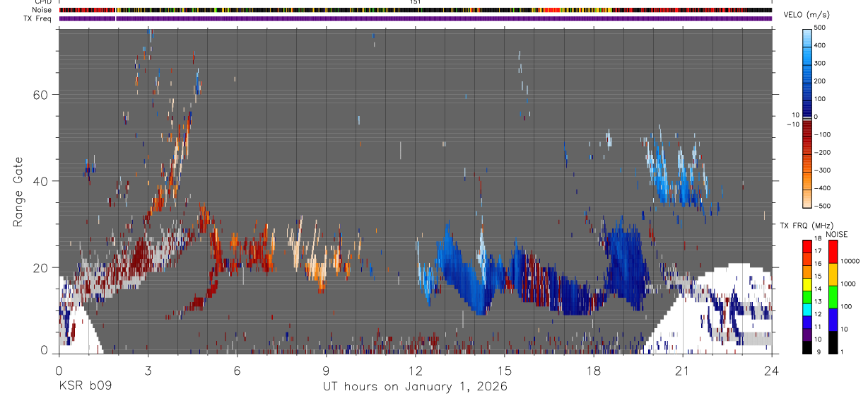
Task: Click the '9' label in TX FRQ legend
Action: [817, 351]
